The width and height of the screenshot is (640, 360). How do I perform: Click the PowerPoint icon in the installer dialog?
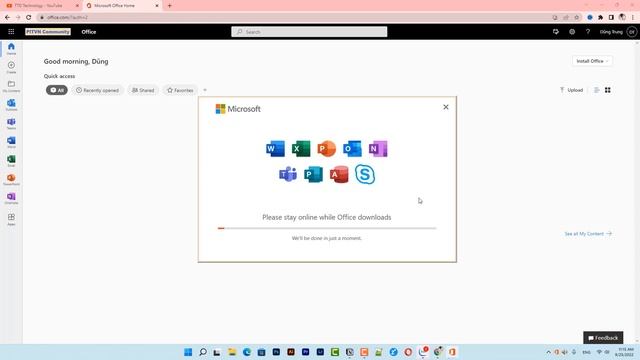[x=327, y=149]
